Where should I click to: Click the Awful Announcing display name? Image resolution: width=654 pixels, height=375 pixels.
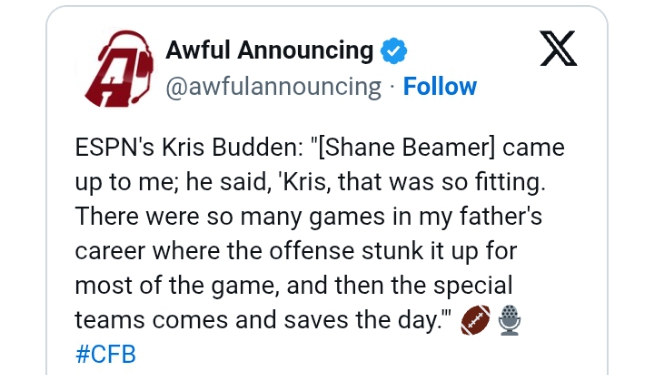269,50
